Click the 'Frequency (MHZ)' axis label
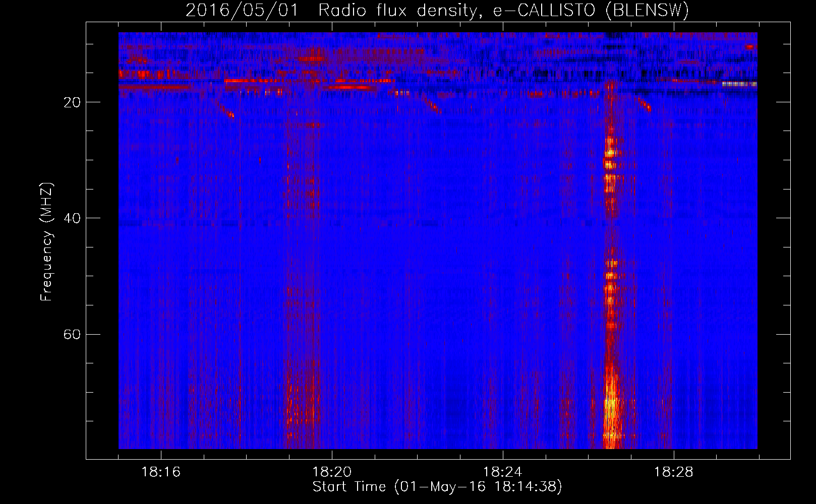Image resolution: width=816 pixels, height=504 pixels. (x=46, y=242)
